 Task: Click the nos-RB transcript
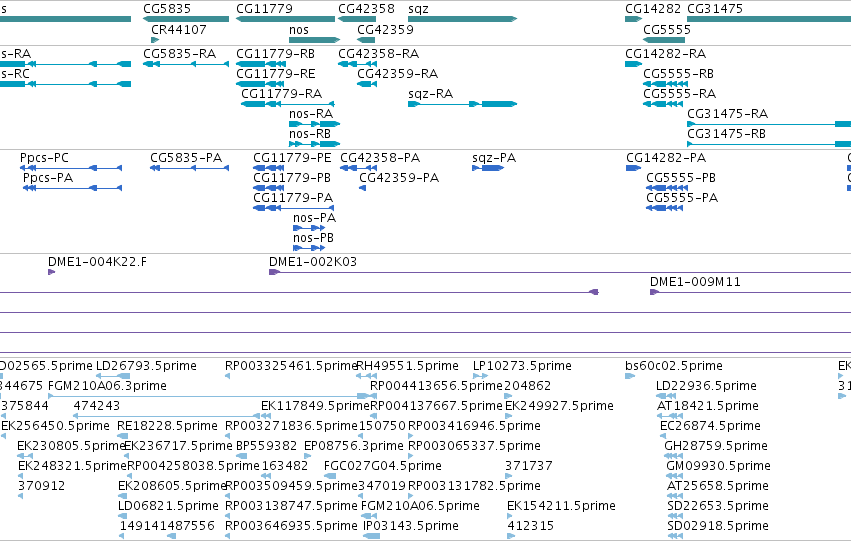coord(314,144)
